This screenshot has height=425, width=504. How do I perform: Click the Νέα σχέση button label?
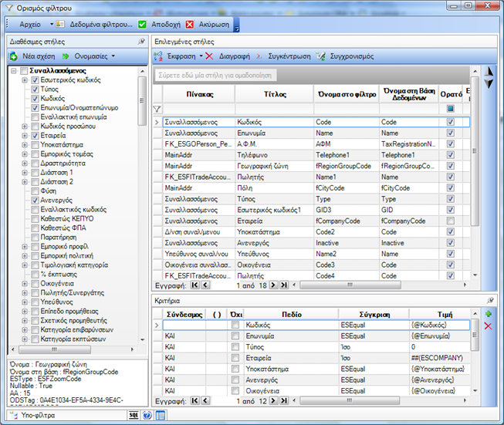39,56
